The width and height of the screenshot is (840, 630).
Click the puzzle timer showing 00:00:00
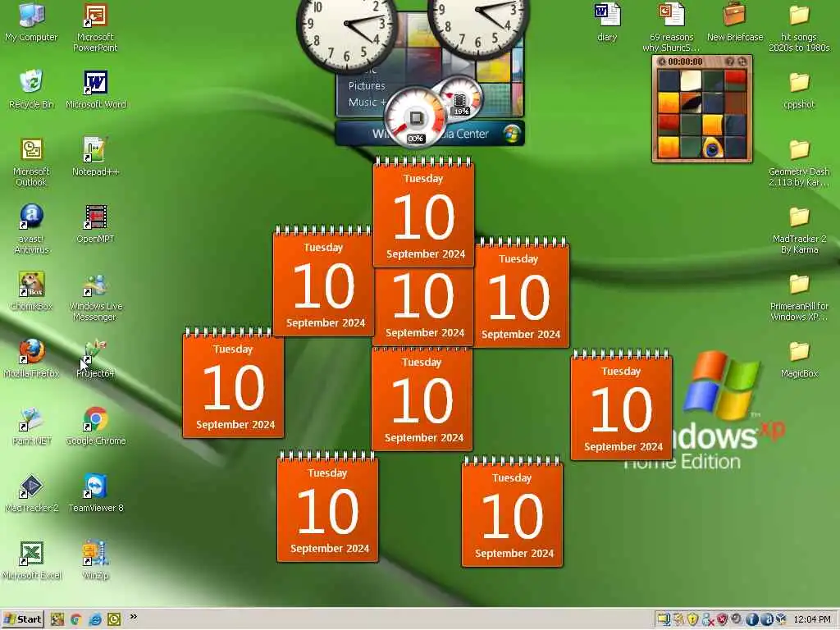click(685, 62)
